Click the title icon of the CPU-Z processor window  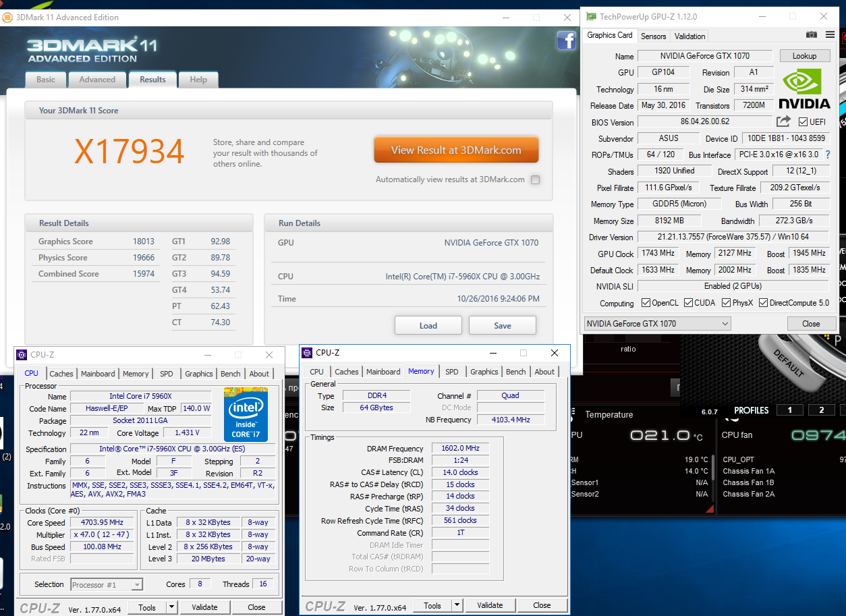click(x=22, y=355)
